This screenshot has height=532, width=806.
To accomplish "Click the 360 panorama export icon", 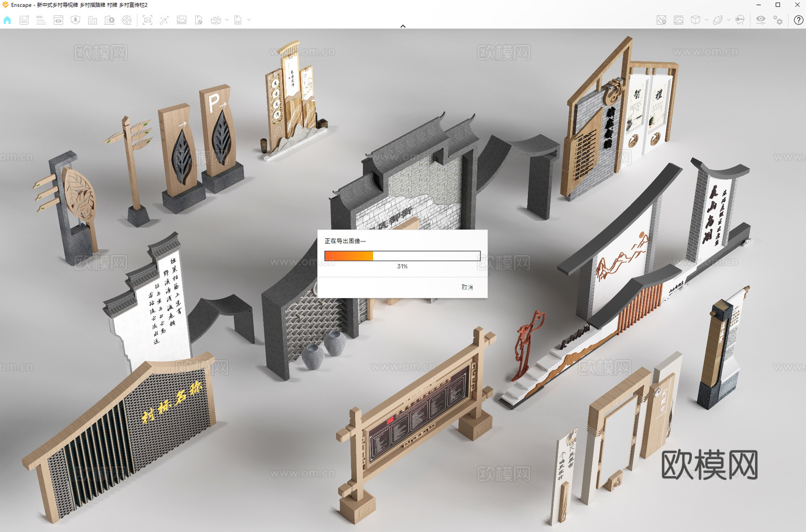I will (216, 20).
